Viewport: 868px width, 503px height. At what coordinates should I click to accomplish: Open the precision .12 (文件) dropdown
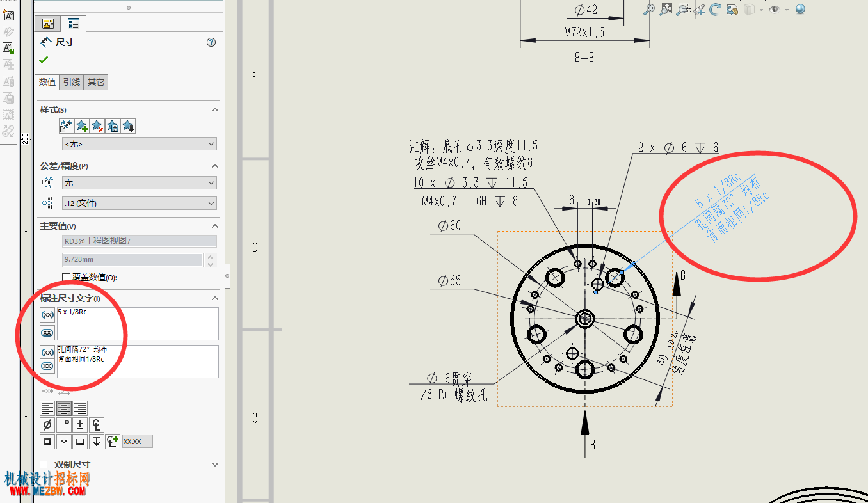[140, 204]
